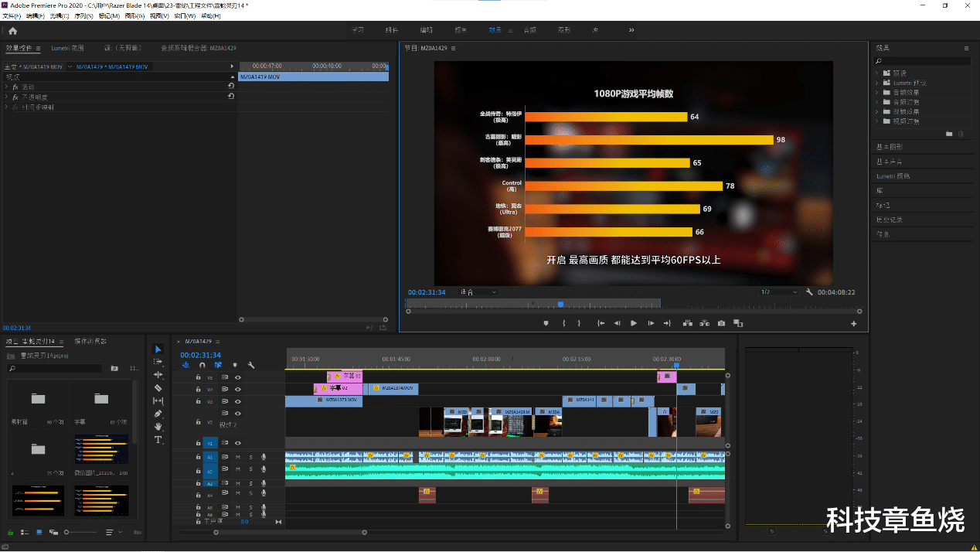
Task: Open the Window menu
Action: point(185,15)
